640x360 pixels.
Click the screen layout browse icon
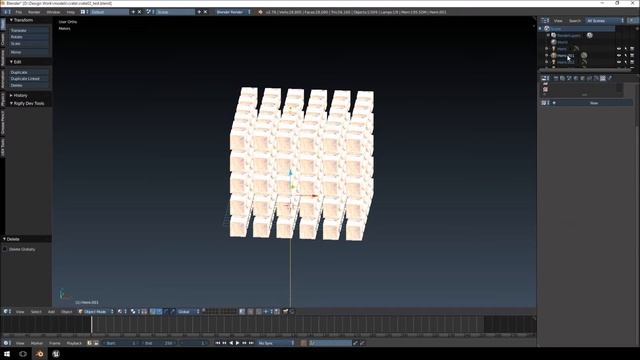pyautogui.click(x=83, y=12)
